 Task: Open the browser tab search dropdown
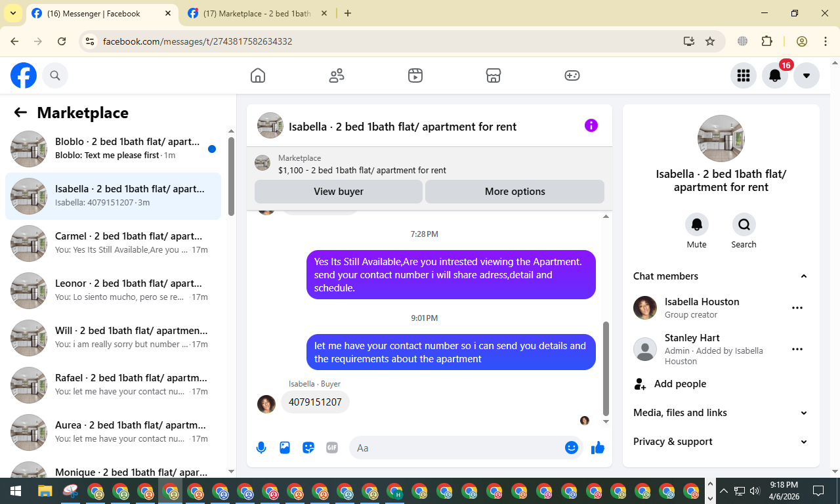pos(12,13)
